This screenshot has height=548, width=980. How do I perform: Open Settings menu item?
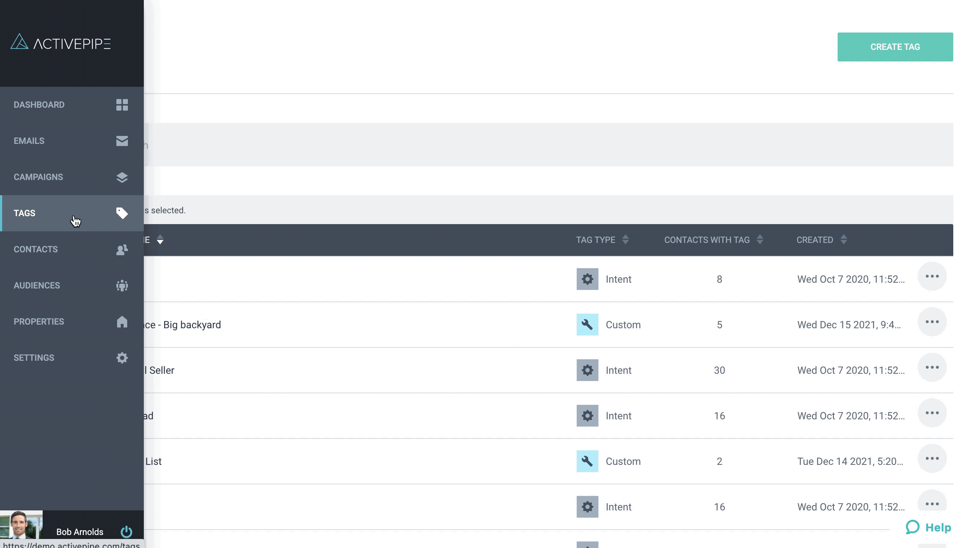72,358
